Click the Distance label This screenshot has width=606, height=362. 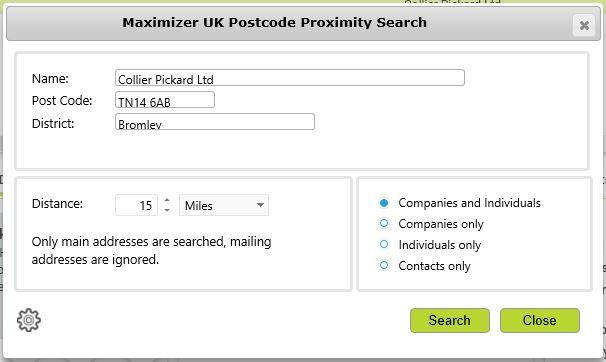[57, 204]
